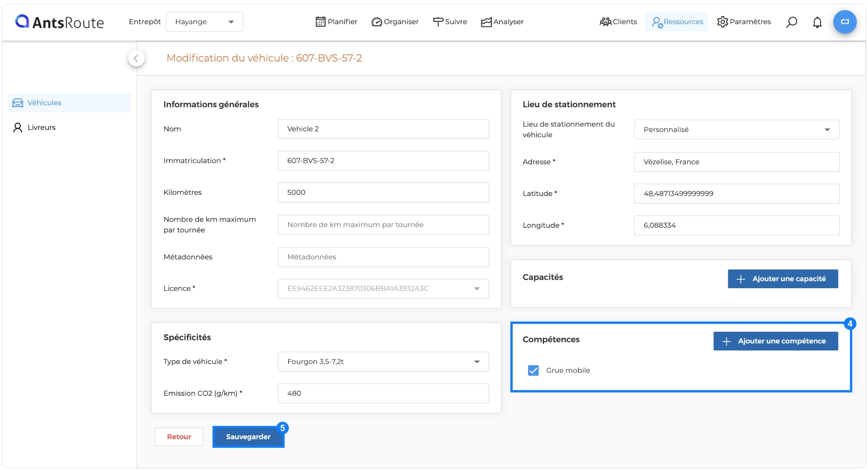The height and width of the screenshot is (471, 868).
Task: Open Paramètres section
Action: pos(744,22)
